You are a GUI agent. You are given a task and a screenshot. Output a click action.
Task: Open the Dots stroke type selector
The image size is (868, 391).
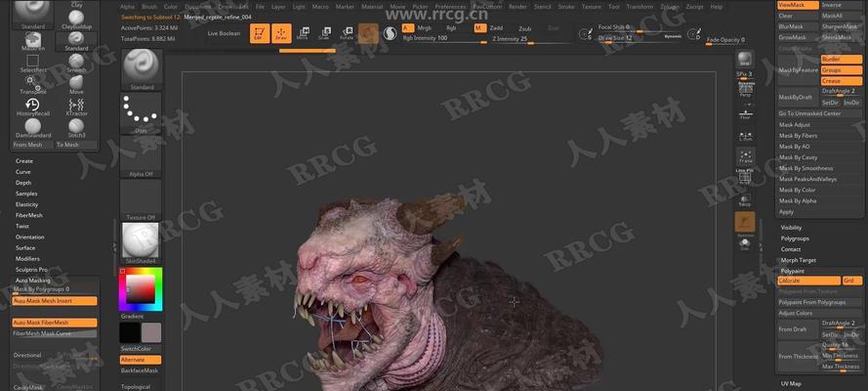[x=142, y=113]
